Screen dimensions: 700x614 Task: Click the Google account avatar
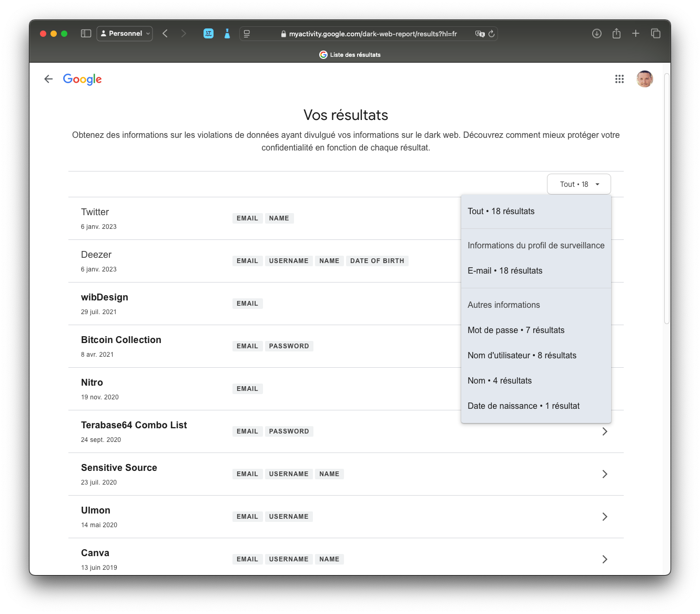point(644,79)
